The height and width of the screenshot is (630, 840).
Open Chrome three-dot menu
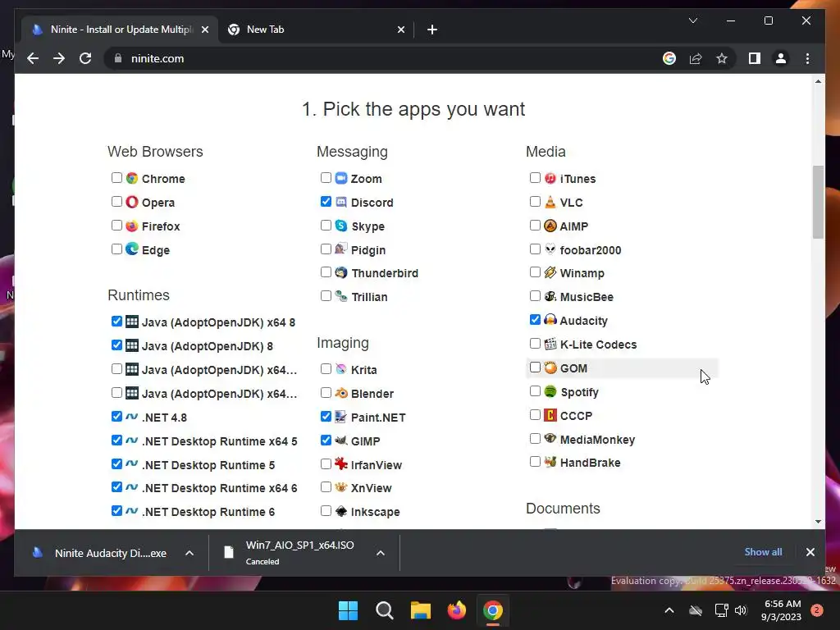point(807,58)
